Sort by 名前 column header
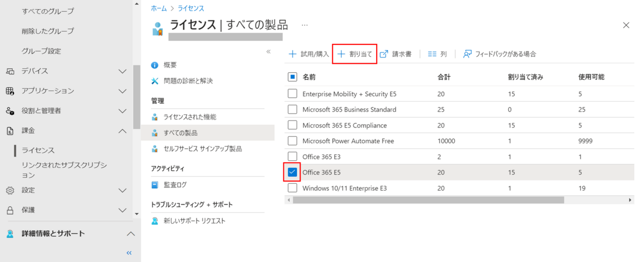This screenshot has height=262, width=644. 309,77
